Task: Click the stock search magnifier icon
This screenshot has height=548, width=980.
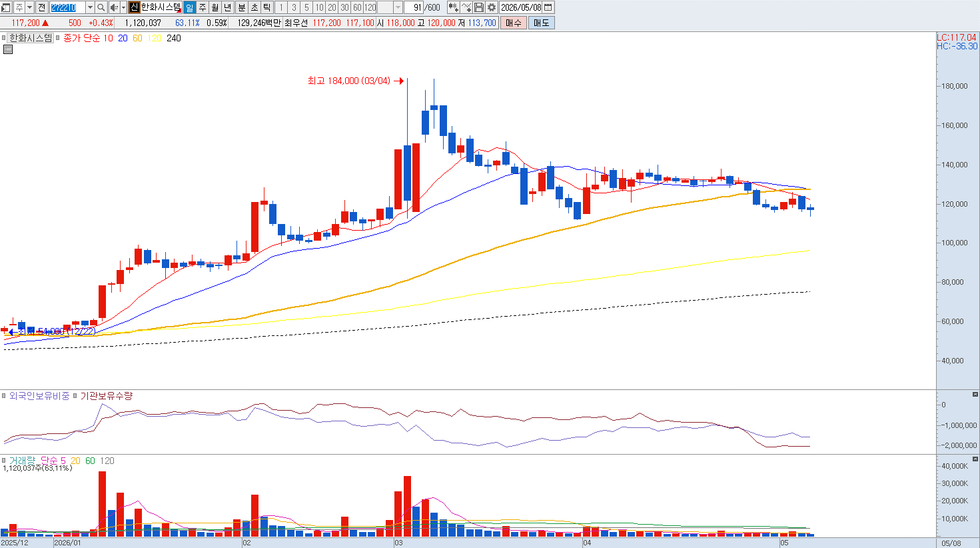Action: [x=101, y=7]
